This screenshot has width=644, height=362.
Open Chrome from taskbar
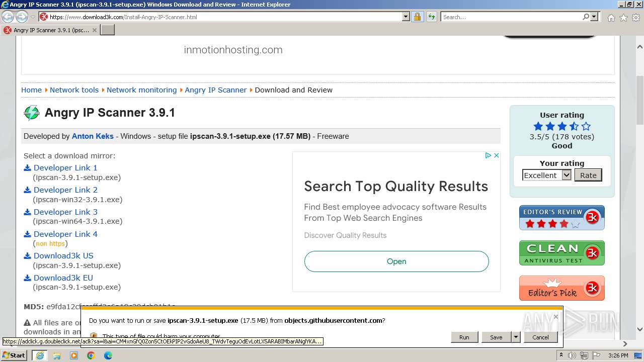coord(91,355)
